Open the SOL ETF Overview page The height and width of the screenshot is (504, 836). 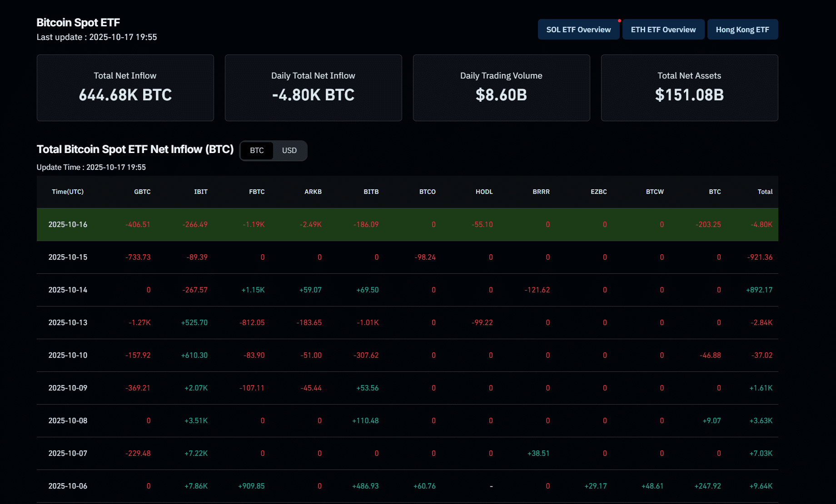(x=578, y=30)
